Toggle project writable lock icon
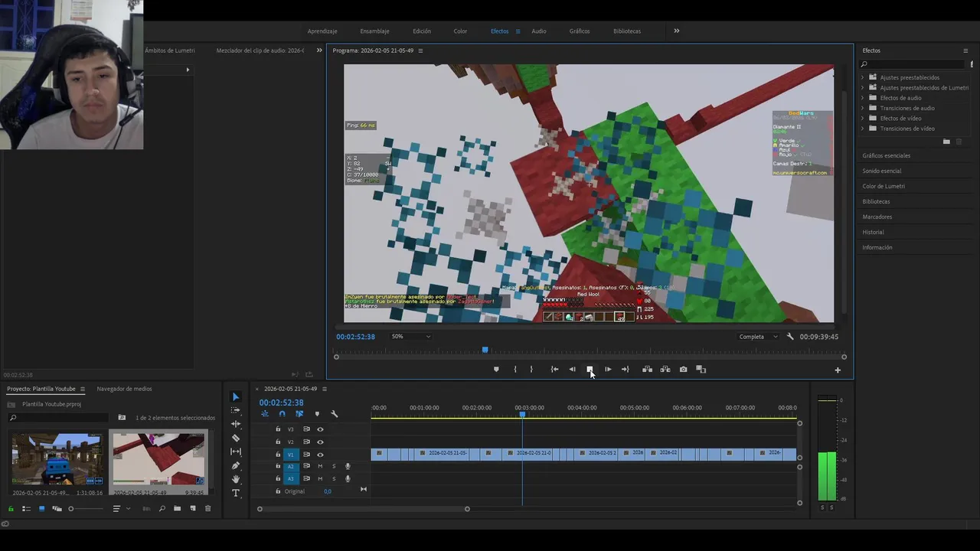 click(11, 509)
